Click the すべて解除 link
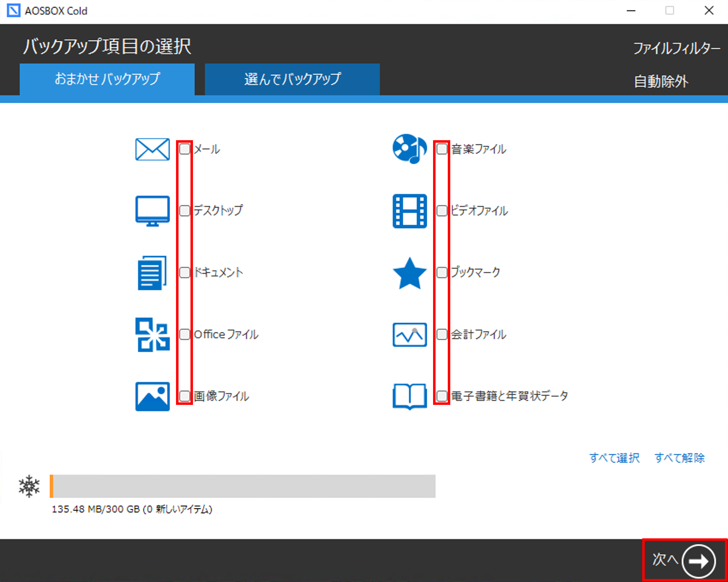The height and width of the screenshot is (582, 728). (679, 458)
